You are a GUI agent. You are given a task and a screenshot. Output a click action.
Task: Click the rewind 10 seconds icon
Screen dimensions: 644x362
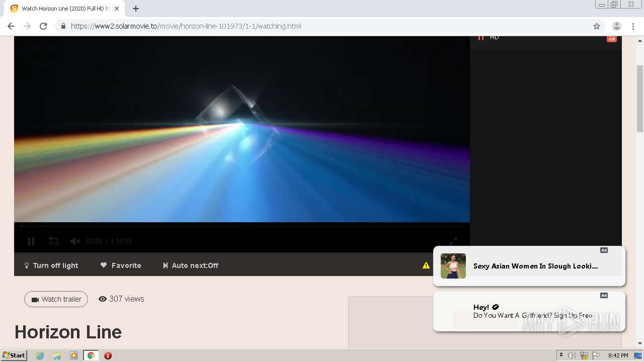(53, 241)
